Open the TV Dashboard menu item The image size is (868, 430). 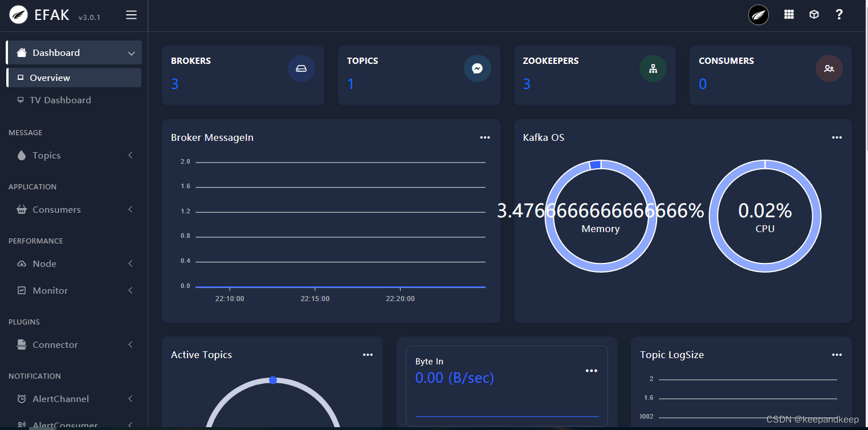coord(74,100)
